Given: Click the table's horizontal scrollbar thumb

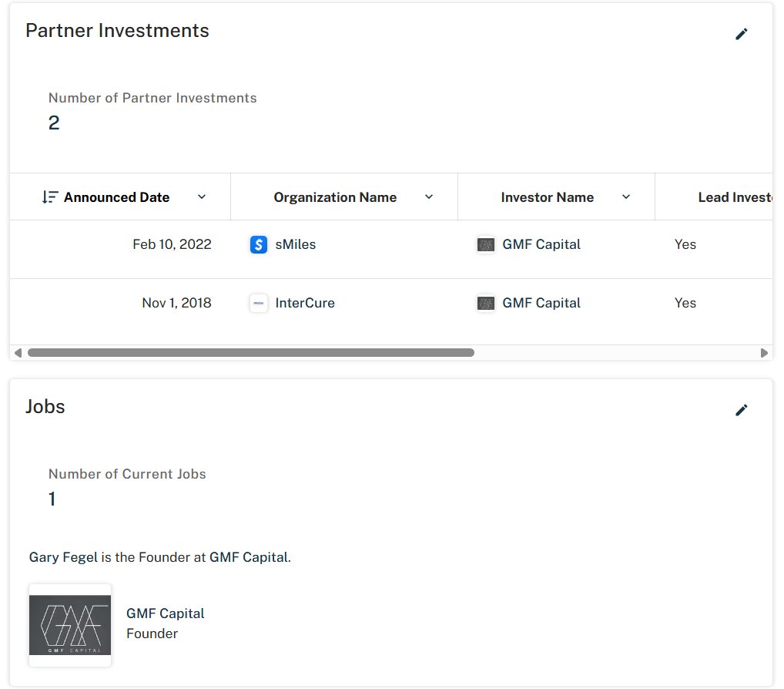Looking at the screenshot, I should [x=250, y=353].
